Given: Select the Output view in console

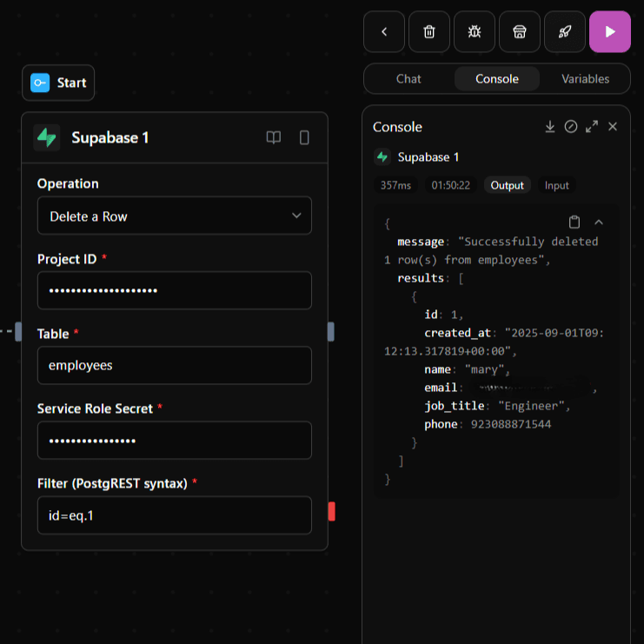Looking at the screenshot, I should point(507,185).
